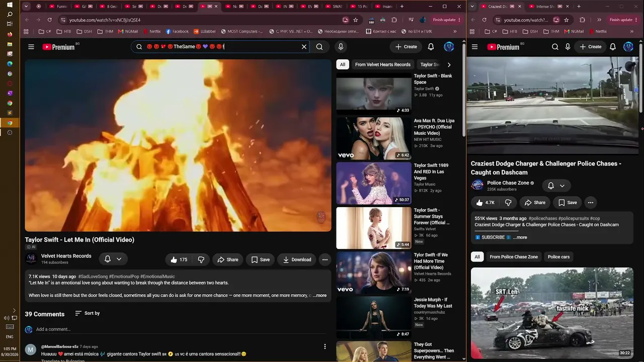Start voice search in right window
Viewport: 644px width, 362px height.
568,47
